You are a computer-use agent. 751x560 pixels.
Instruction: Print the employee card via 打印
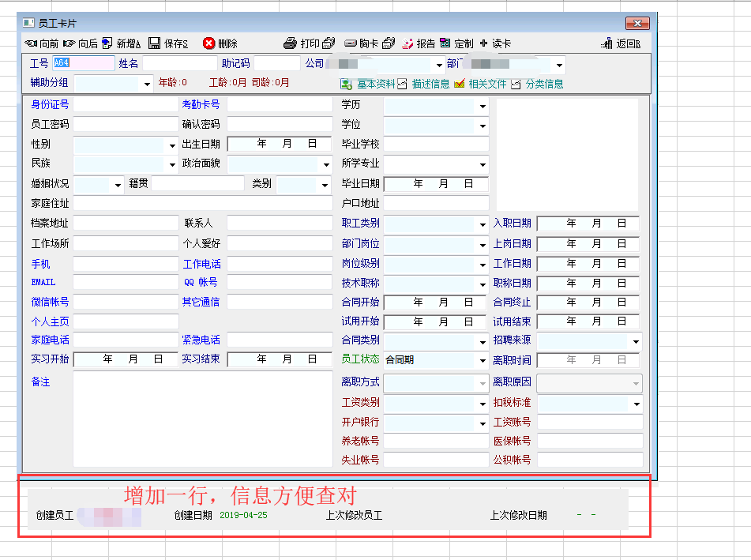pyautogui.click(x=303, y=43)
